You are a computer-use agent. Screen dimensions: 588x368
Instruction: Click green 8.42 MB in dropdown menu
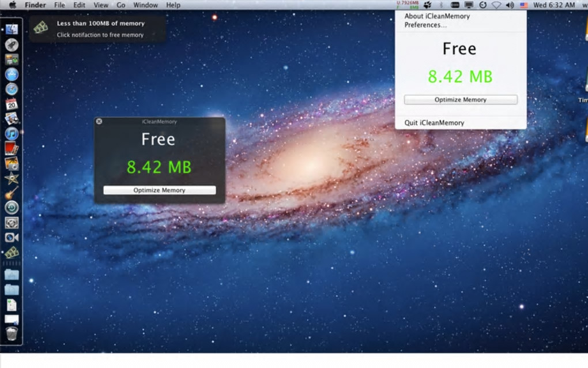[x=460, y=77]
